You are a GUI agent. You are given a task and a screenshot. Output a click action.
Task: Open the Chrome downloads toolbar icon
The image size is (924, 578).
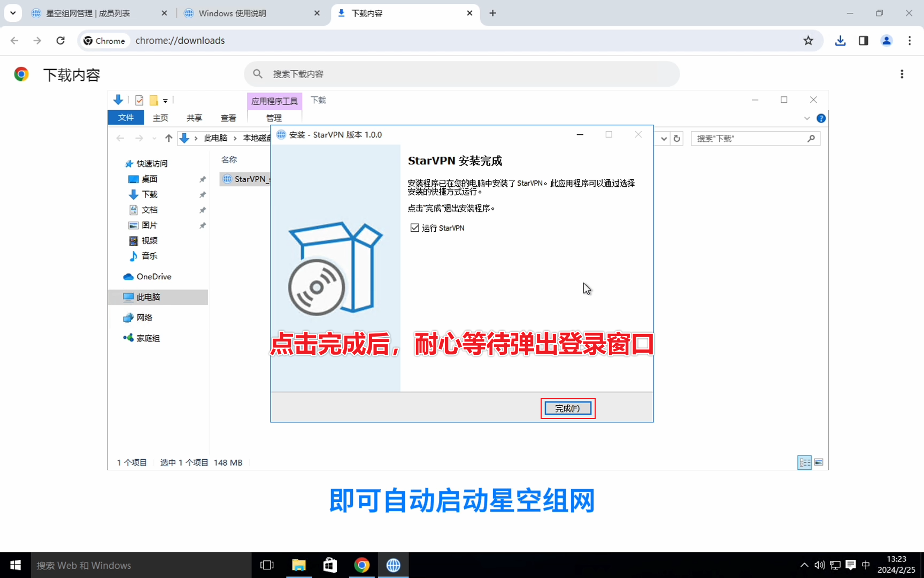841,41
